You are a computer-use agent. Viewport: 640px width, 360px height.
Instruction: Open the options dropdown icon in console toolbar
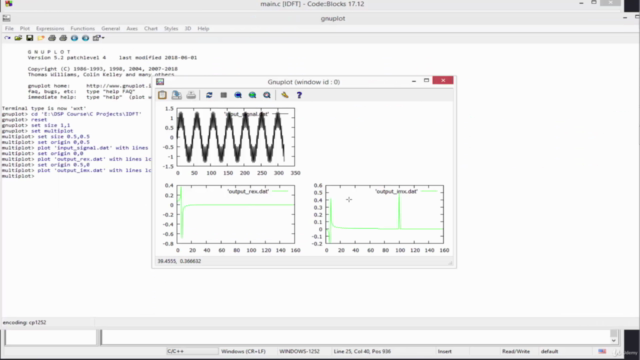tap(98, 38)
